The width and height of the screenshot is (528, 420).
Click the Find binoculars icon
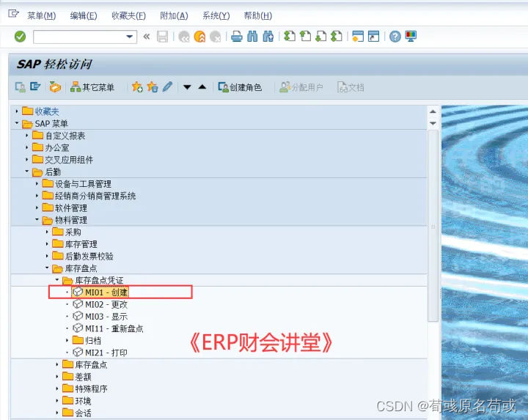pos(252,37)
